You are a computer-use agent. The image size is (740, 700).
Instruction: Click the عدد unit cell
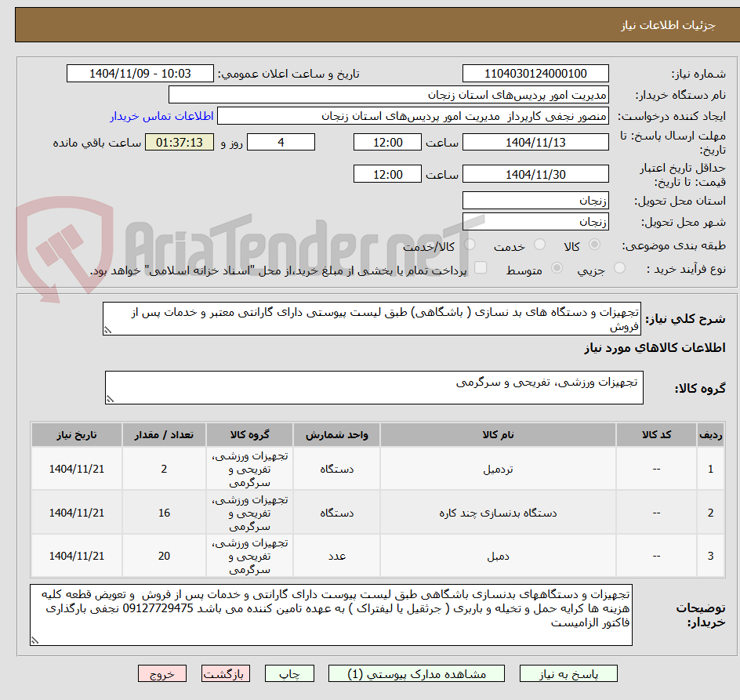coord(336,556)
